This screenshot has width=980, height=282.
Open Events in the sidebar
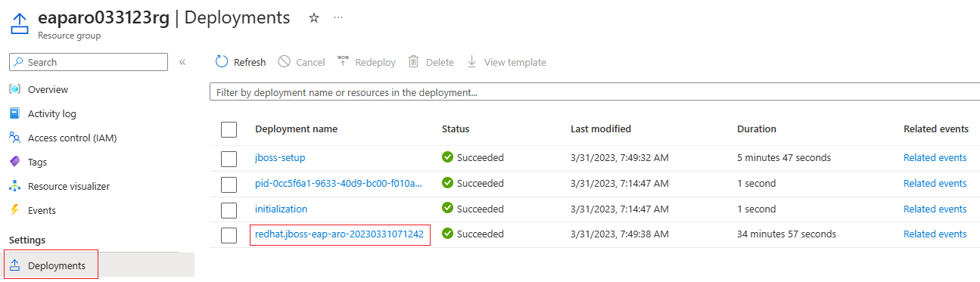42,210
